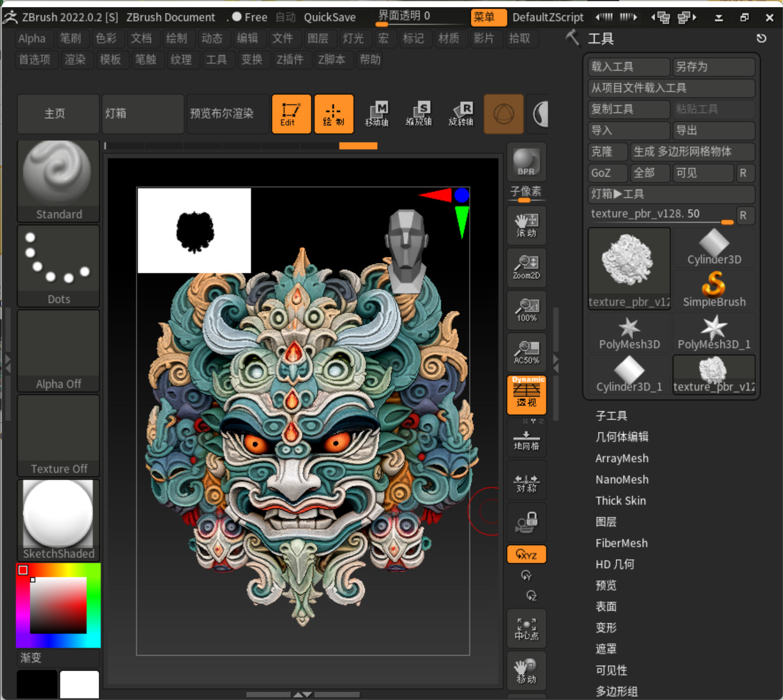Select the PolyMesh3D star tool
This screenshot has height=700, width=783.
(x=629, y=333)
